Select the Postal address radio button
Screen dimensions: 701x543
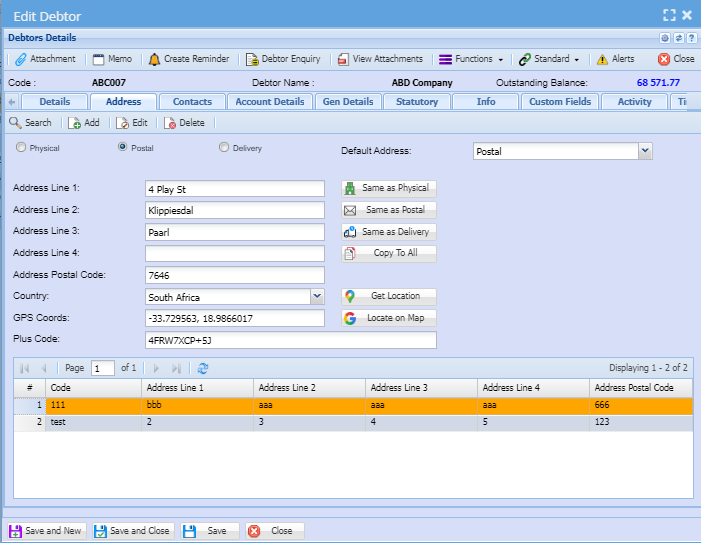122,148
